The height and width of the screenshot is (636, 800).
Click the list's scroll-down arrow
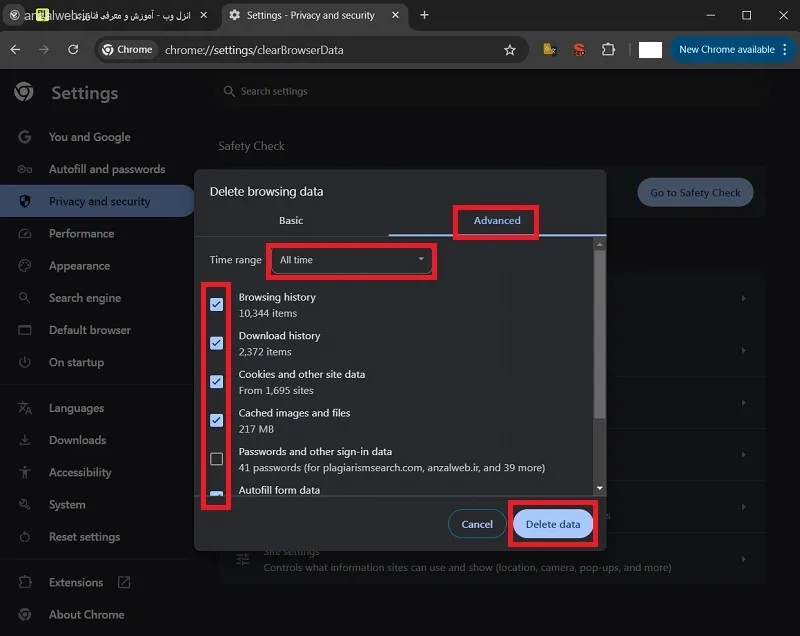pyautogui.click(x=599, y=488)
